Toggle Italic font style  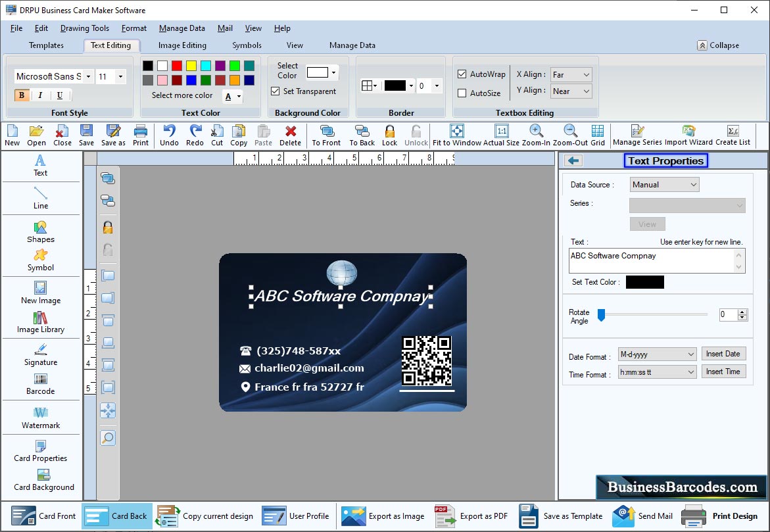click(40, 95)
